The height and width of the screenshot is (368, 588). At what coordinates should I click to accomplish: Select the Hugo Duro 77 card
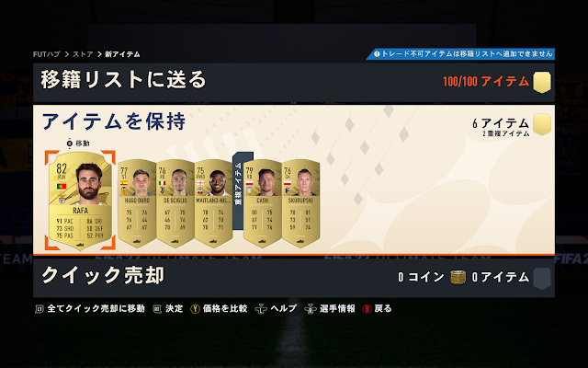(x=137, y=203)
